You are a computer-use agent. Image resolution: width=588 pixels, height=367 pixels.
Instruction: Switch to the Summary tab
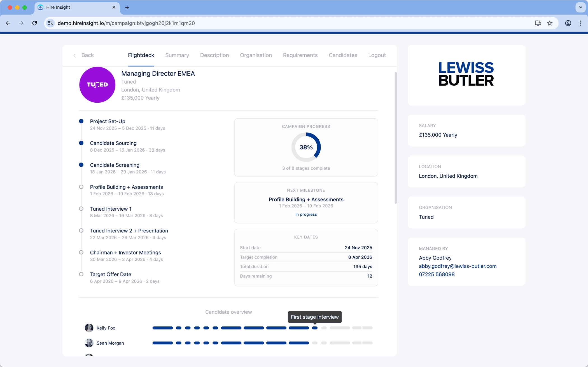(177, 55)
